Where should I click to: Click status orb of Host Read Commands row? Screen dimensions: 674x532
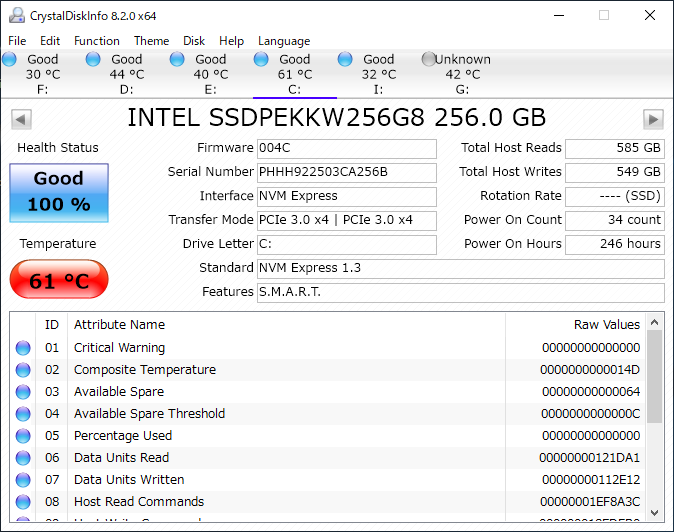coord(23,502)
